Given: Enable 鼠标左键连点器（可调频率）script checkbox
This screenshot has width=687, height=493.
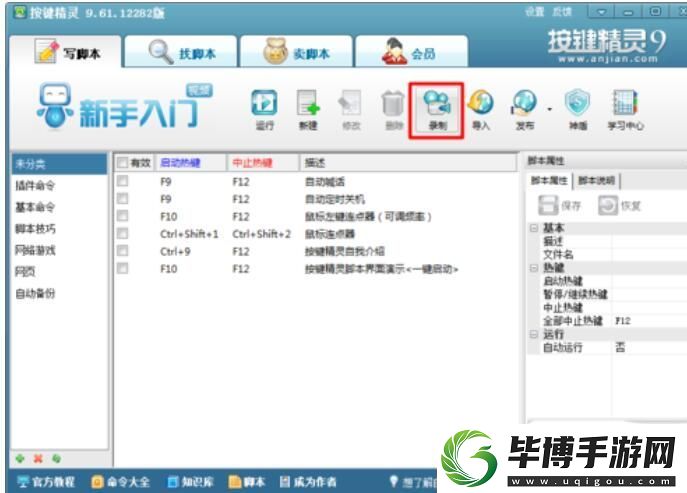Looking at the screenshot, I should click(123, 216).
